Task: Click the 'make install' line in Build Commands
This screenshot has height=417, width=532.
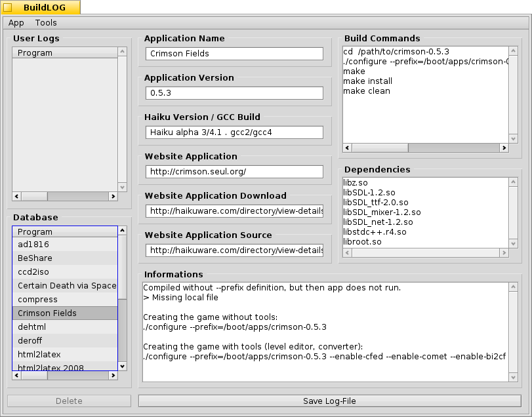Action: 368,81
